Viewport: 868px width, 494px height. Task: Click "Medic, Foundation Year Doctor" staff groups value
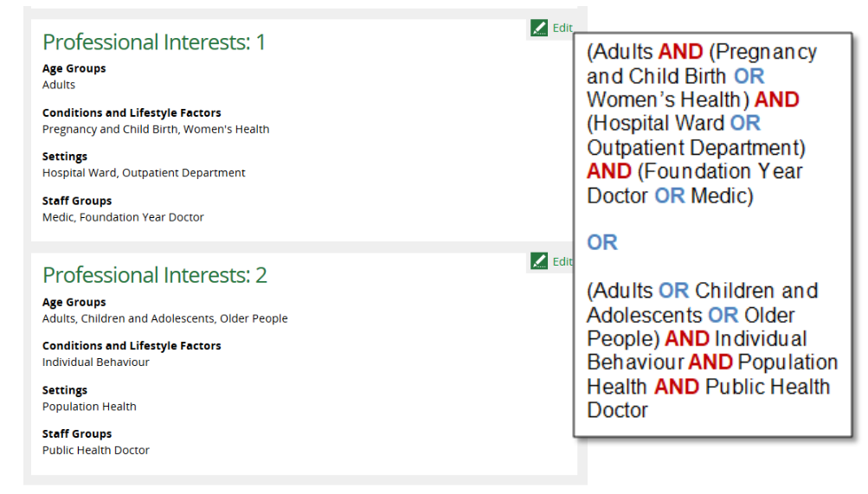(123, 217)
